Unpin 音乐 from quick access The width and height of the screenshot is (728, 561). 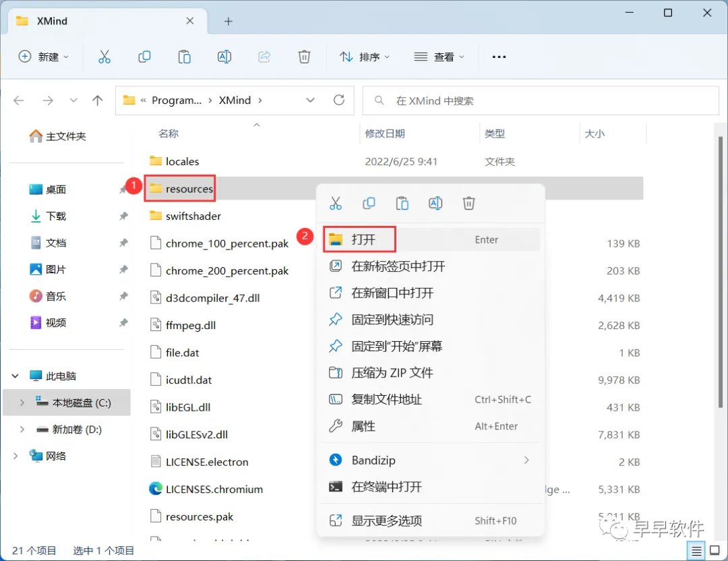point(123,296)
